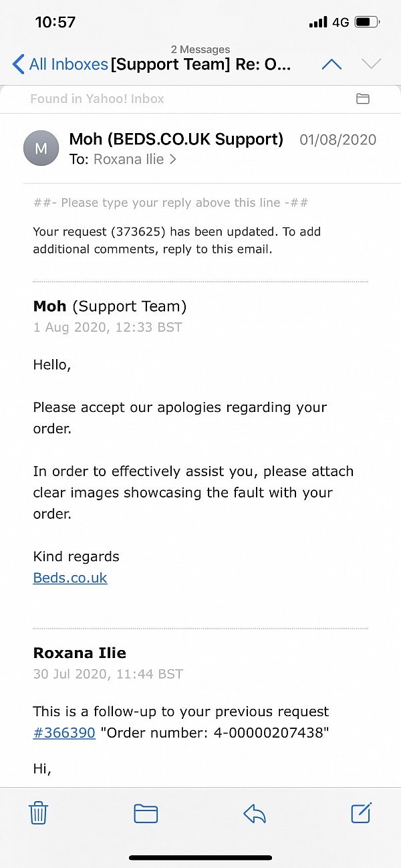401x868 pixels.
Task: Tap sender name Moh (BEDS.CO.UK Support)
Action: [x=176, y=139]
